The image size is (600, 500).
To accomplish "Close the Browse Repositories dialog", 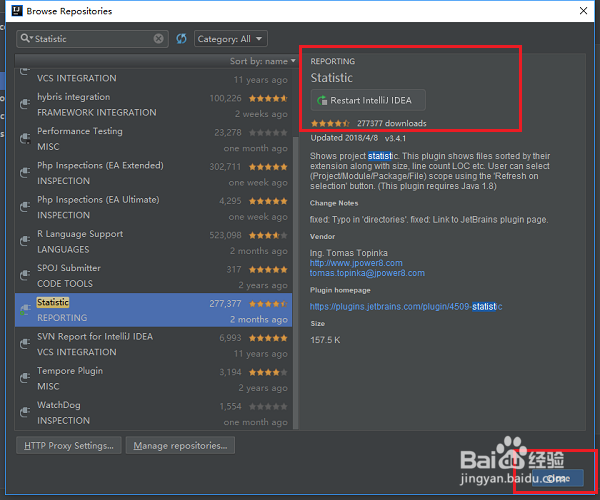I will point(583,11).
